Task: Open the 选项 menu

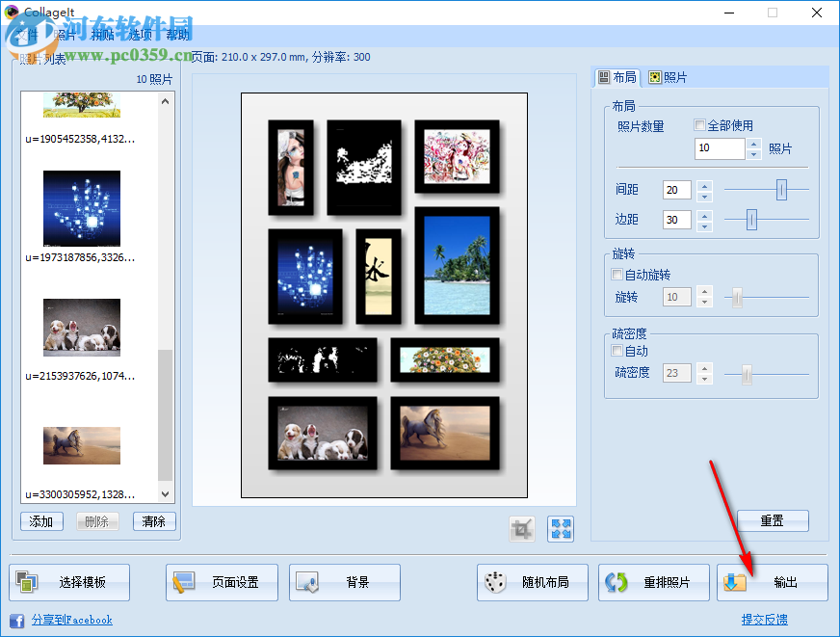Action: tap(138, 33)
